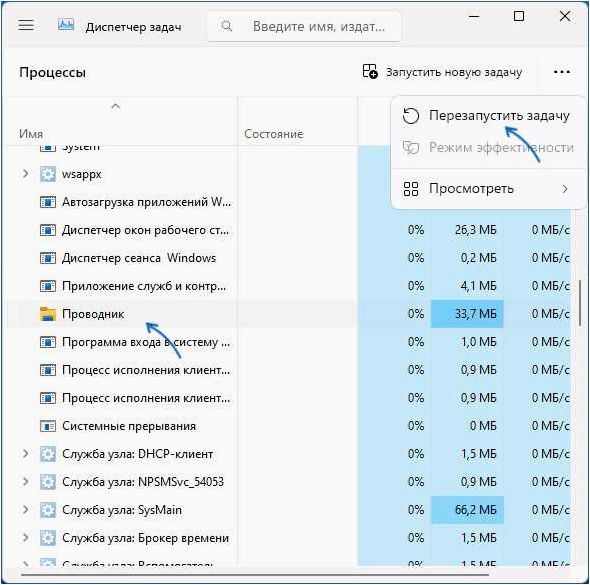Viewport: 590px width, 585px height.
Task: Click memory value 26,3 МБ
Action: 475,230
